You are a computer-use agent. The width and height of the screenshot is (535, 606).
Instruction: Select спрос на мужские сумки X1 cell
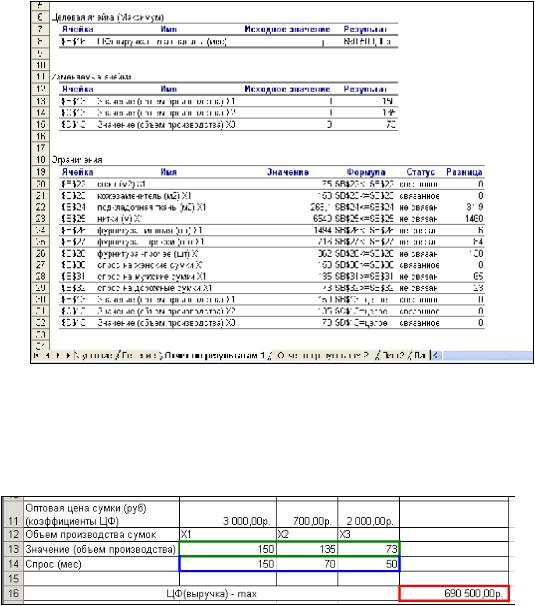(152, 277)
